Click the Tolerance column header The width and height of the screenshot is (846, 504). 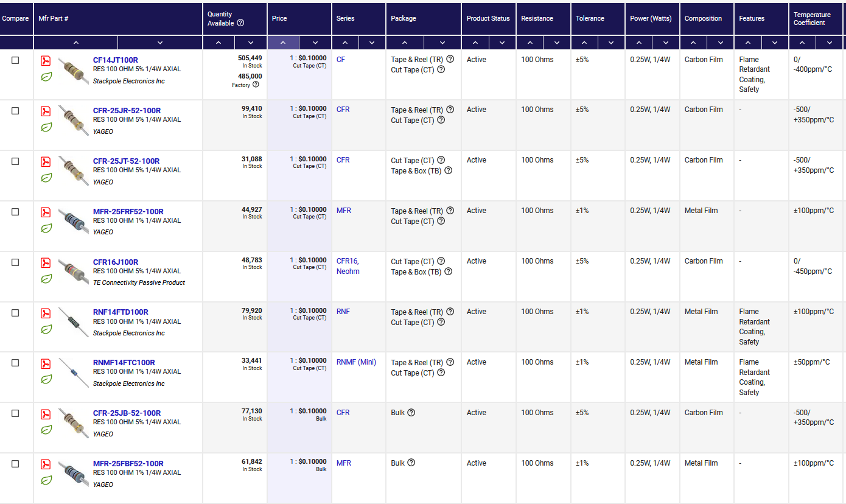pyautogui.click(x=590, y=18)
